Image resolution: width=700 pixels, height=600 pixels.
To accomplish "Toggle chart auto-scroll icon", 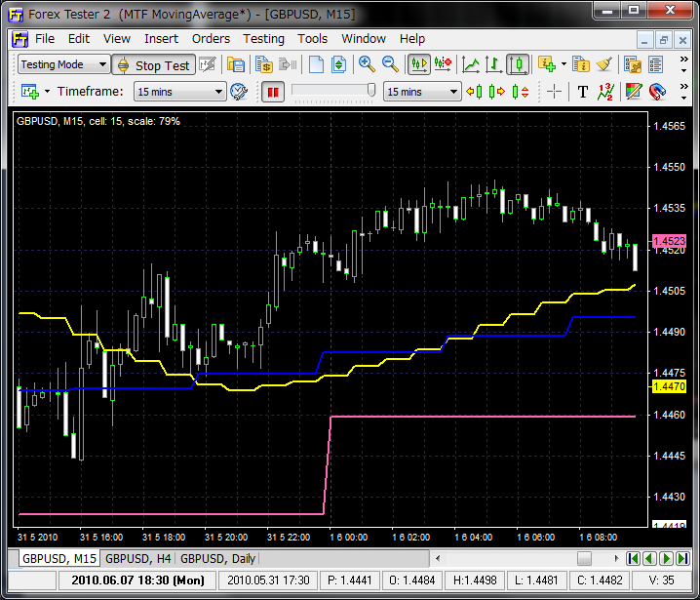I will [x=418, y=64].
